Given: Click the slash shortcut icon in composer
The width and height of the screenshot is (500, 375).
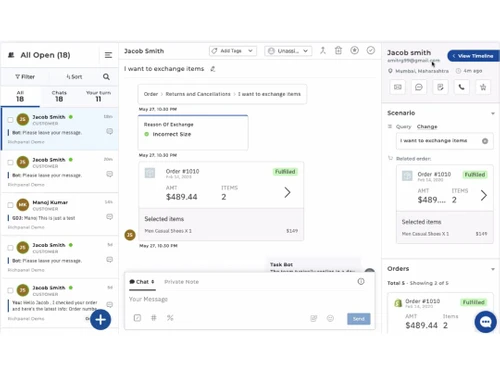Looking at the screenshot, I should click(x=137, y=318).
